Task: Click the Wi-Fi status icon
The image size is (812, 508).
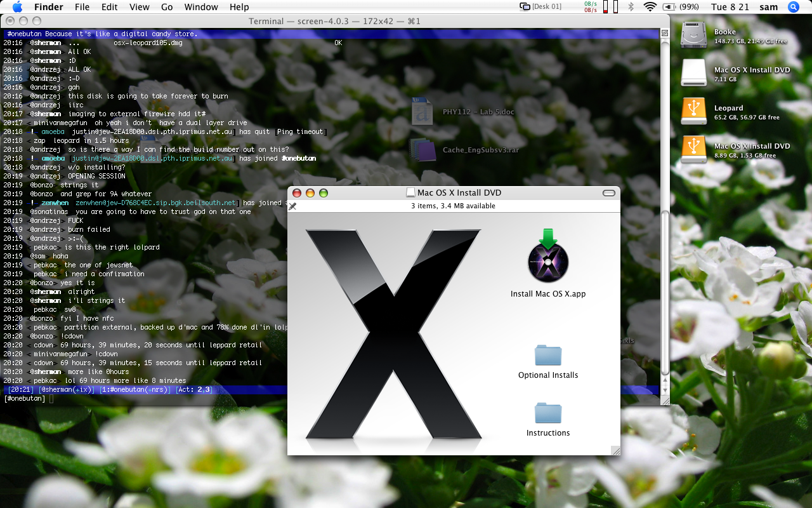Action: [650, 7]
